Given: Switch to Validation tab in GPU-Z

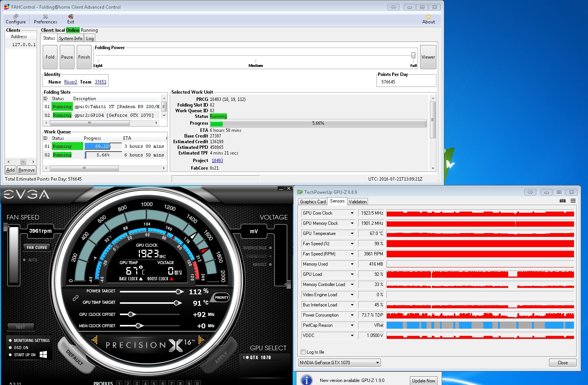Looking at the screenshot, I should pos(358,202).
